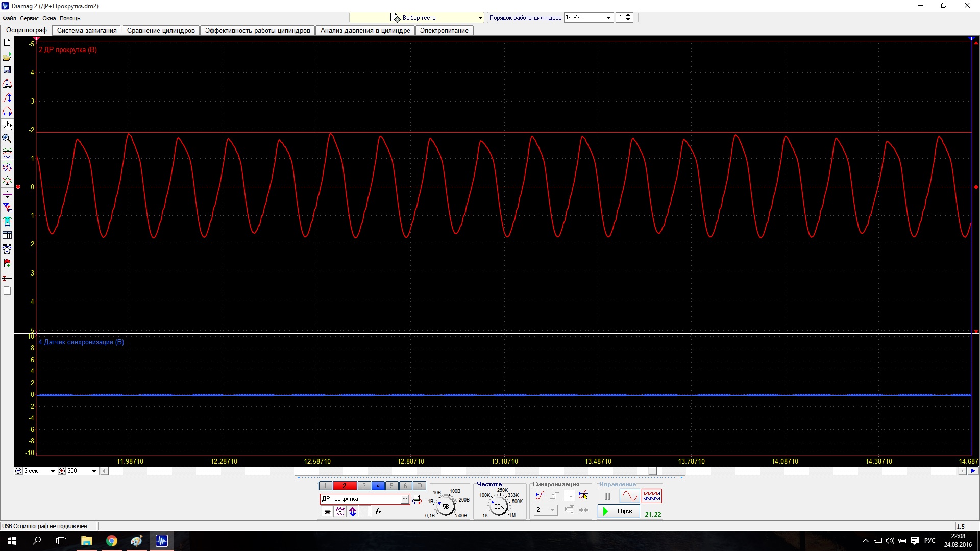980x551 pixels.
Task: Select the sync waveform icon on the left
Action: pyautogui.click(x=540, y=496)
